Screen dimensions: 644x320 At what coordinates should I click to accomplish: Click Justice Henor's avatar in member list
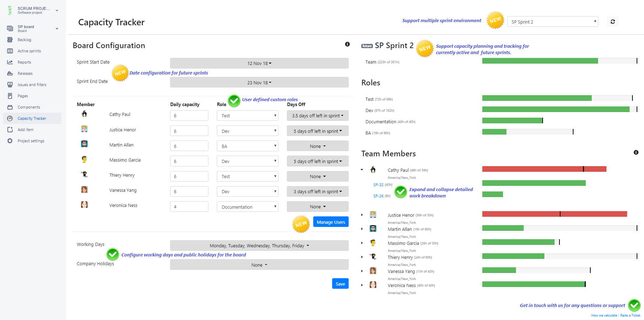84,129
